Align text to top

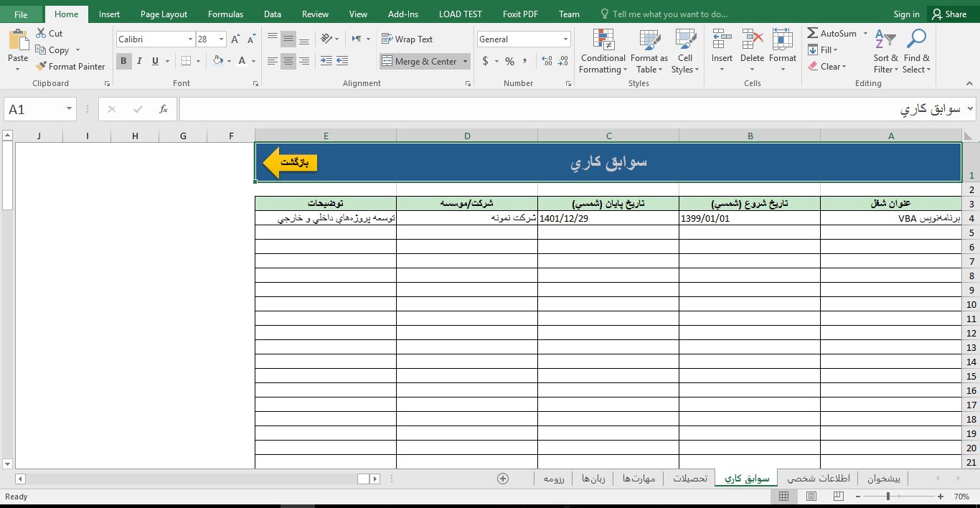pyautogui.click(x=273, y=39)
